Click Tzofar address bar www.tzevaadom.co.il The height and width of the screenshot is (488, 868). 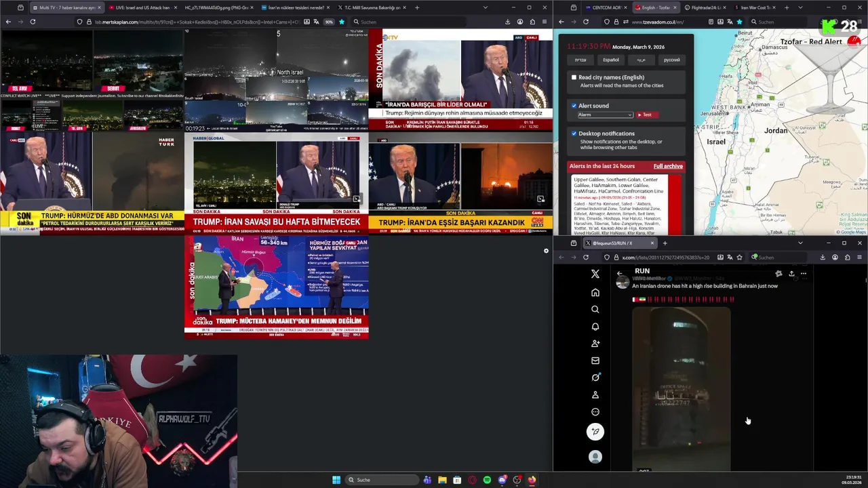658,22
